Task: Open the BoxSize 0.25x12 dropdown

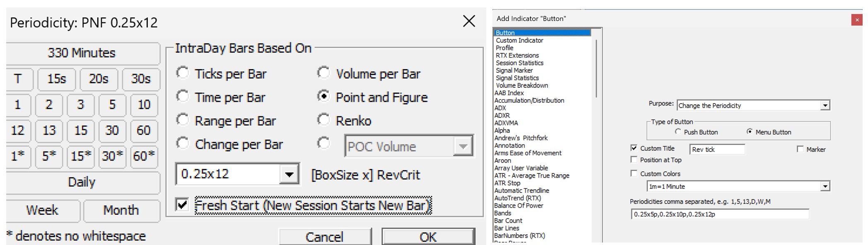Action: coord(289,174)
